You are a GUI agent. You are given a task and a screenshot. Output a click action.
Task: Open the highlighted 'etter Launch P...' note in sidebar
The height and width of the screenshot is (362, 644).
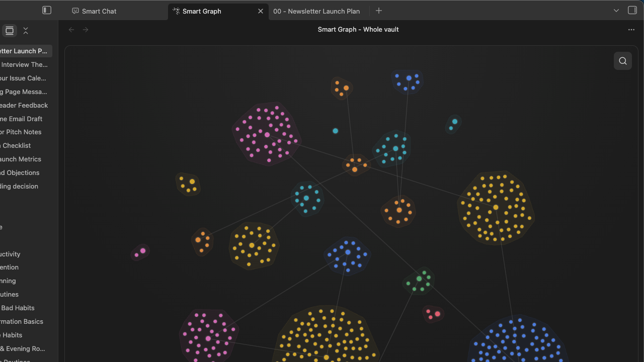(x=24, y=51)
